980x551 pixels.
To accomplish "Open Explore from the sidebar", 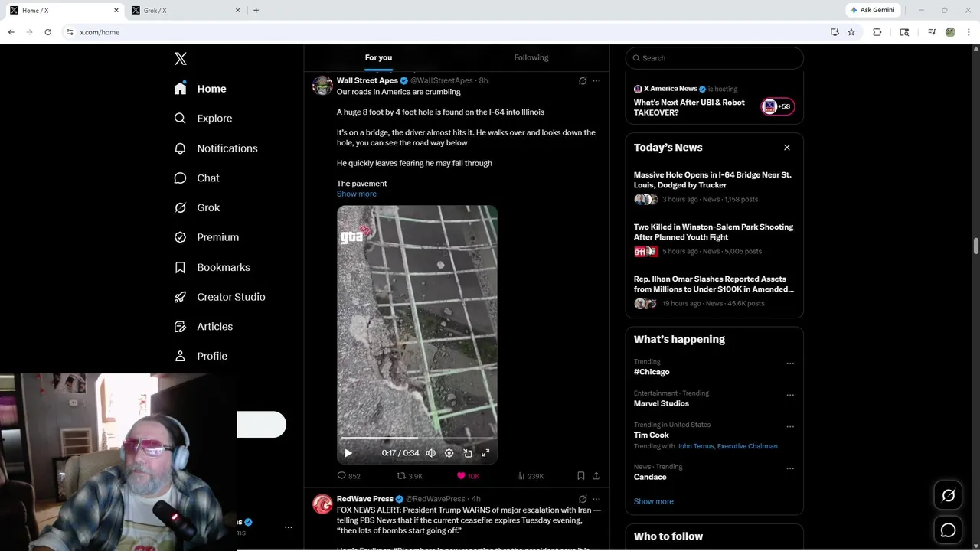I will (203, 119).
